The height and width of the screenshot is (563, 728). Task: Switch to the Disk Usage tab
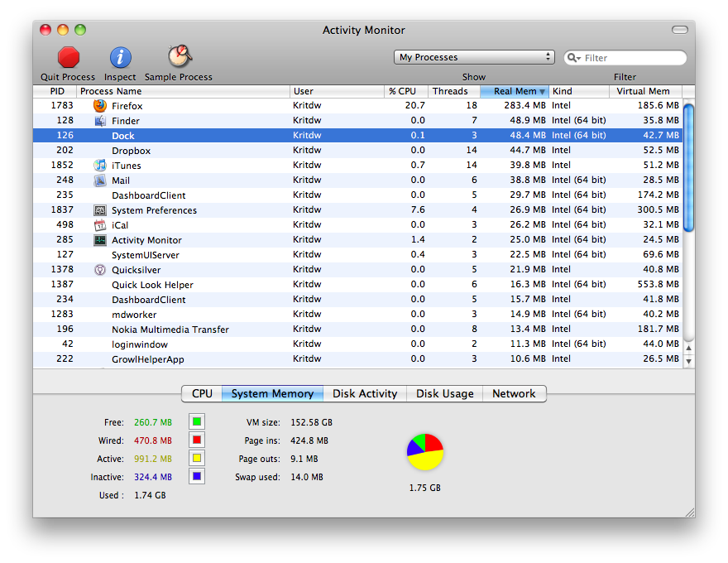pyautogui.click(x=445, y=393)
